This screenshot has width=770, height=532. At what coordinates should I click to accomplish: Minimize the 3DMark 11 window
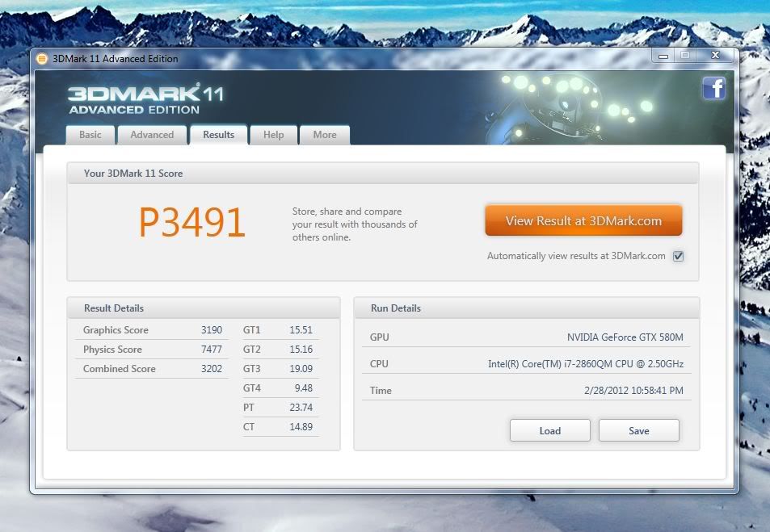pyautogui.click(x=663, y=56)
